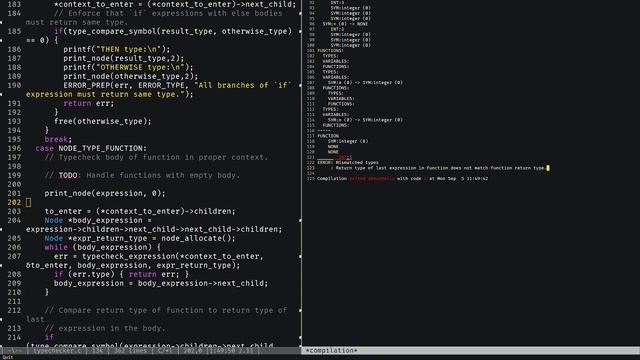Click the 'break;' statement on line 195
The width and height of the screenshot is (640, 360).
pos(58,139)
